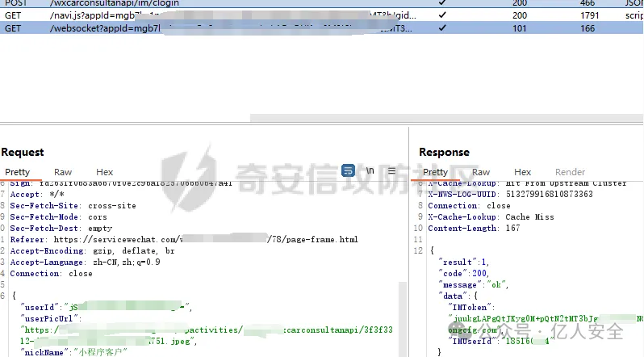Image resolution: width=644 pixels, height=357 pixels.
Task: Click the "nickName" JSON line in request
Action: [74, 352]
